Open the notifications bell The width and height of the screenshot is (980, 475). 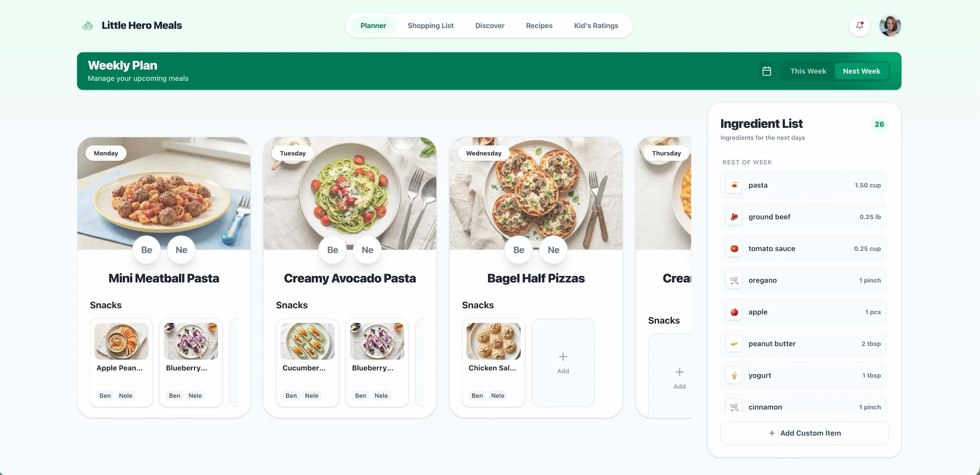[859, 25]
